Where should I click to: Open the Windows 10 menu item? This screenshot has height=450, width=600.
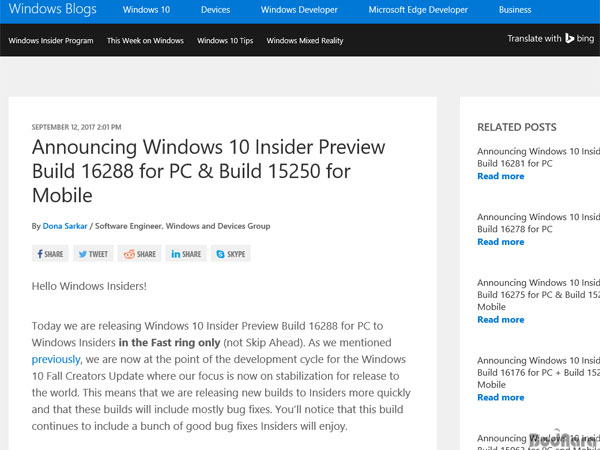(146, 10)
